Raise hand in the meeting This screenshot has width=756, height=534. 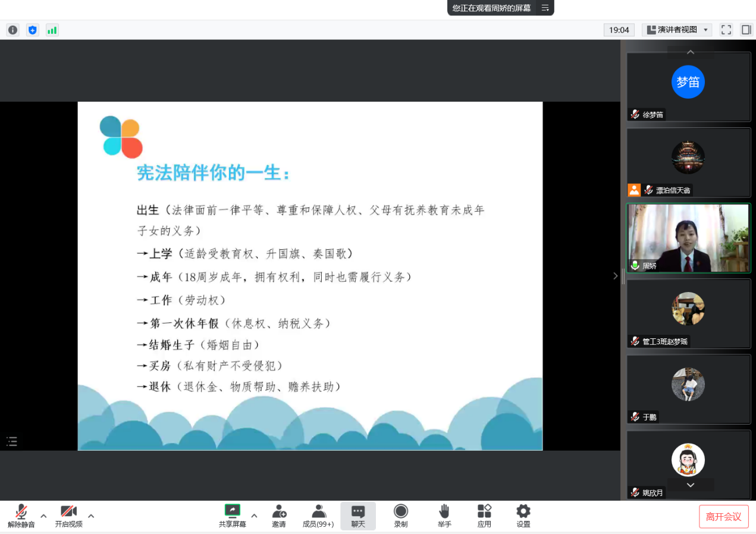(x=444, y=516)
